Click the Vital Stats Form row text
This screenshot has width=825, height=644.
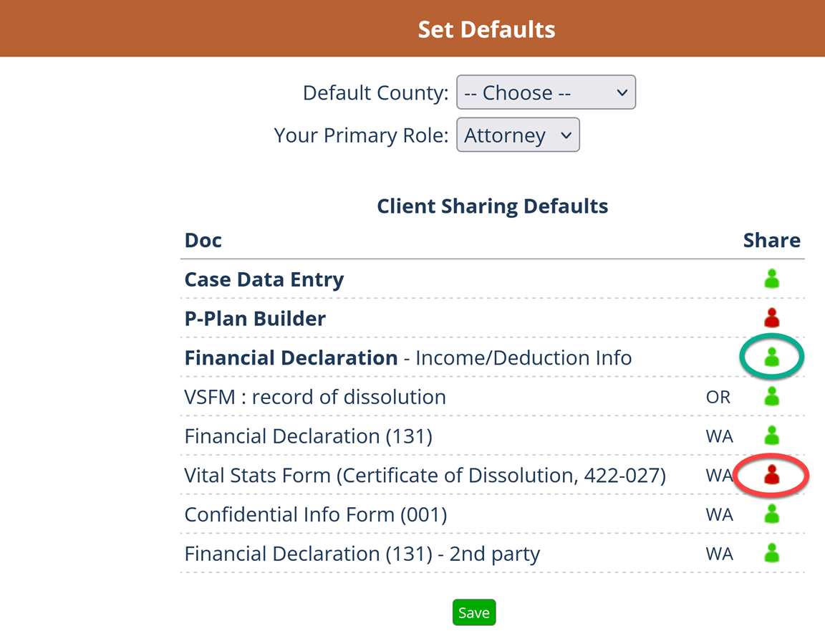coord(425,475)
